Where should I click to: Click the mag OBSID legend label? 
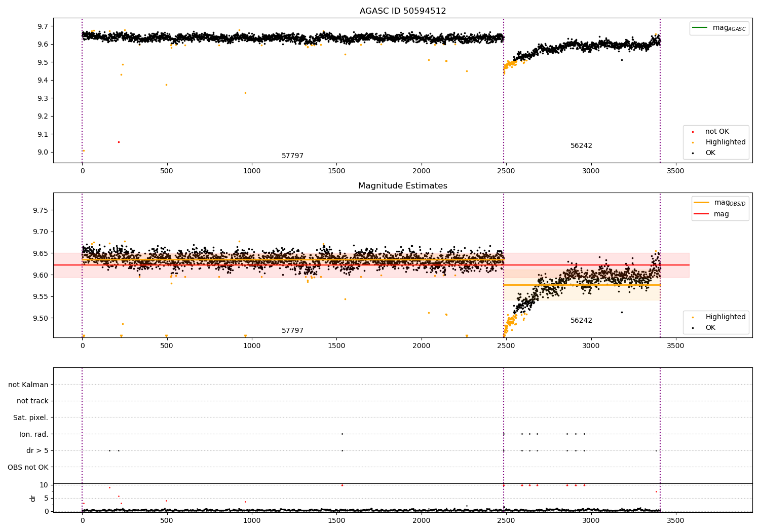(730, 203)
